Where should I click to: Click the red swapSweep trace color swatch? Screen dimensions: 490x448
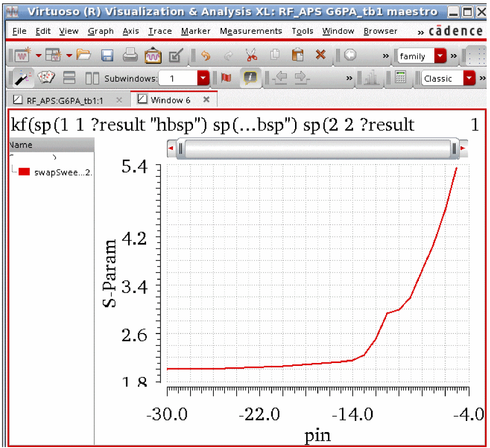coord(24,172)
